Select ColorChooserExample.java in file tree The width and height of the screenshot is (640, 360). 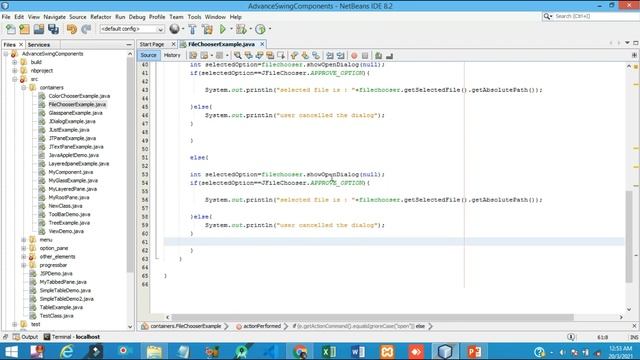click(x=79, y=96)
